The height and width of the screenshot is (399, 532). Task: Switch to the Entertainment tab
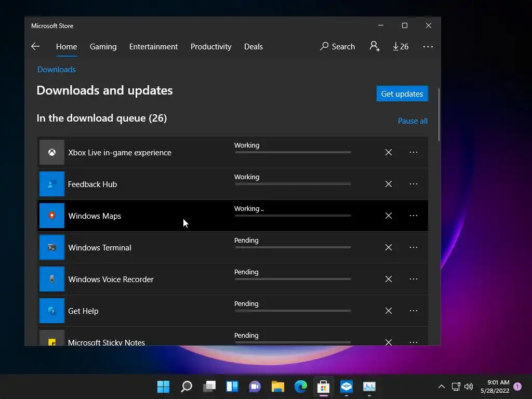coord(153,46)
